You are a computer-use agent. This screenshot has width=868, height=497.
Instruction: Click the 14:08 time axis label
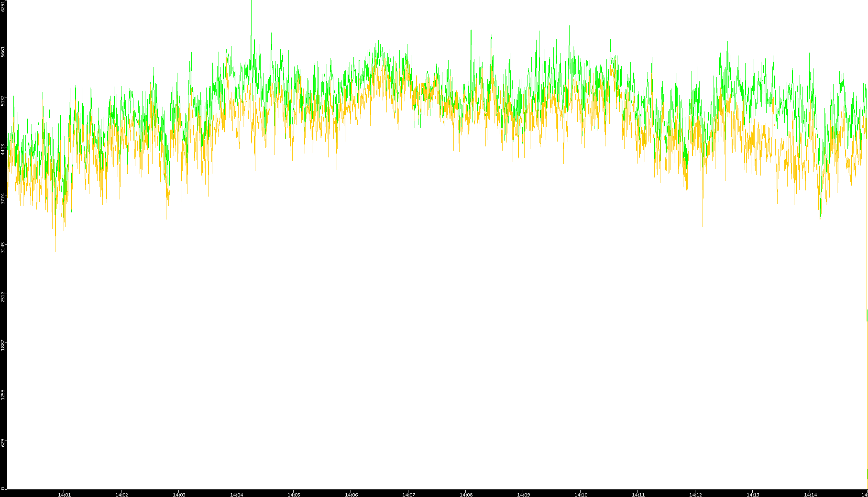click(x=466, y=495)
